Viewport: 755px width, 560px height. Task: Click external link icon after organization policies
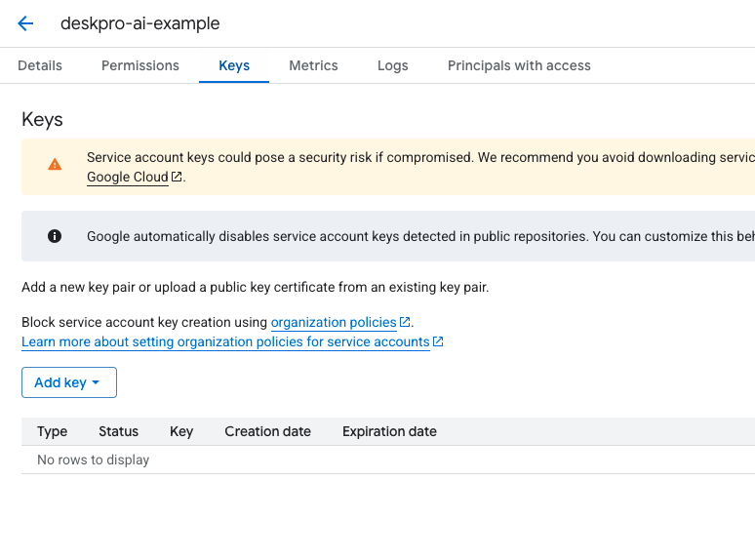(405, 322)
